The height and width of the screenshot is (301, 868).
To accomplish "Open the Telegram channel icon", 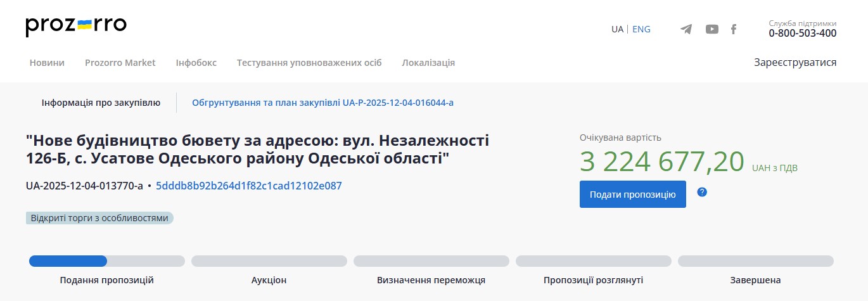I will tap(686, 29).
